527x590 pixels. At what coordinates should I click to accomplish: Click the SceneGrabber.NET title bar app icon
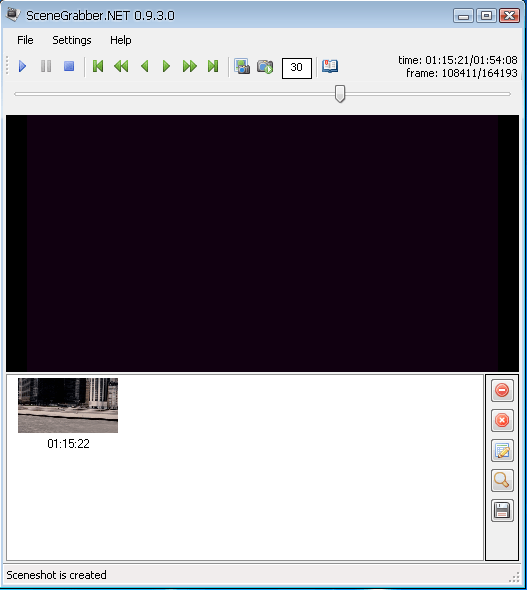[x=13, y=14]
